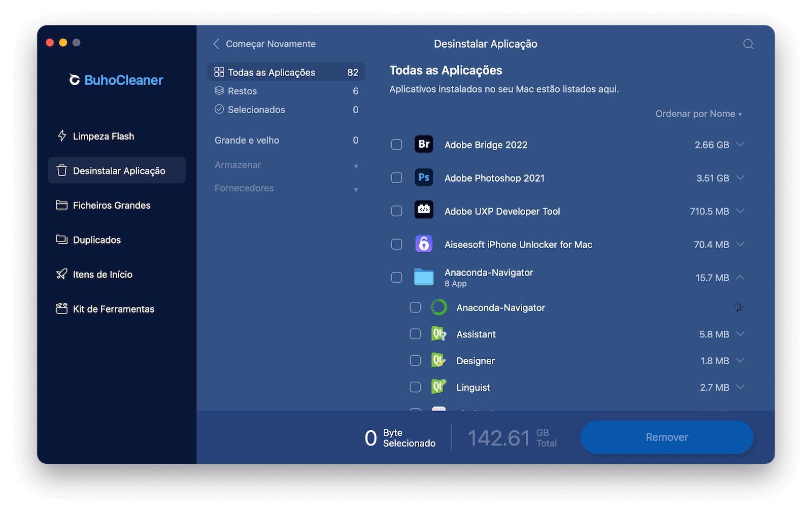This screenshot has height=513, width=812.
Task: Click the back chevron beside Começar Novamente
Action: 217,44
